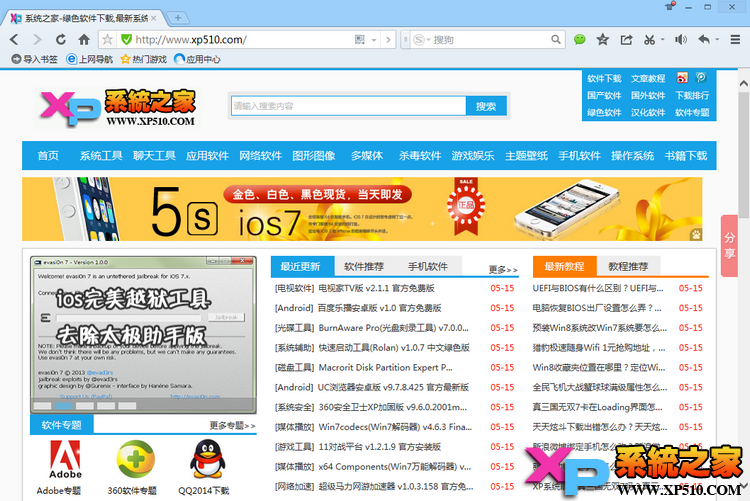Click the magnifier icon in search box
This screenshot has height=501, width=750.
coord(555,39)
